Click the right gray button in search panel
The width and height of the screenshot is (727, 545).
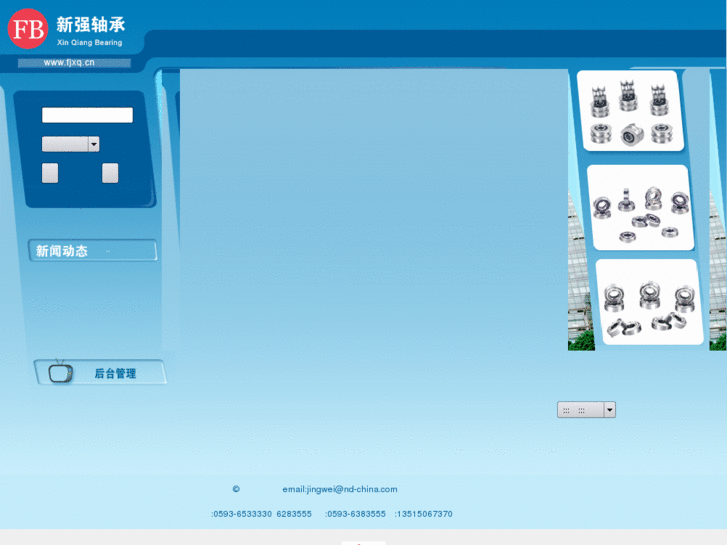point(110,173)
